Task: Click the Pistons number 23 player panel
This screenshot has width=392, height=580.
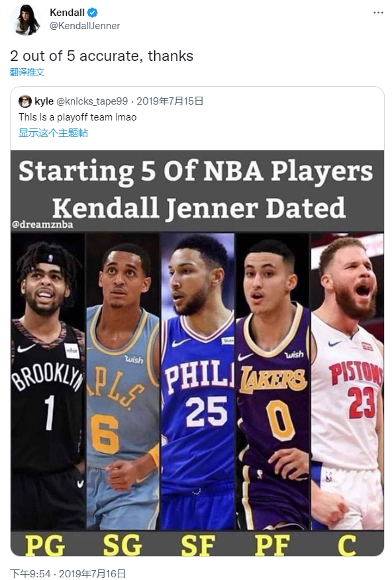Action: click(347, 381)
